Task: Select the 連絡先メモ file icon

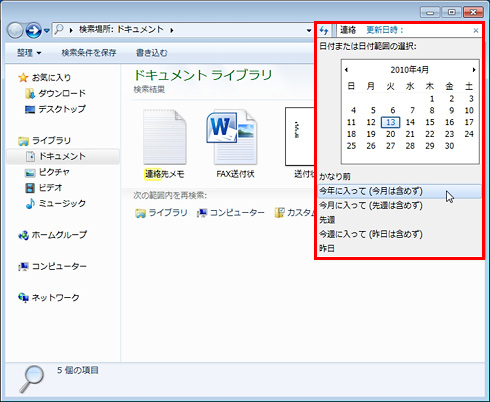Action: point(164,137)
